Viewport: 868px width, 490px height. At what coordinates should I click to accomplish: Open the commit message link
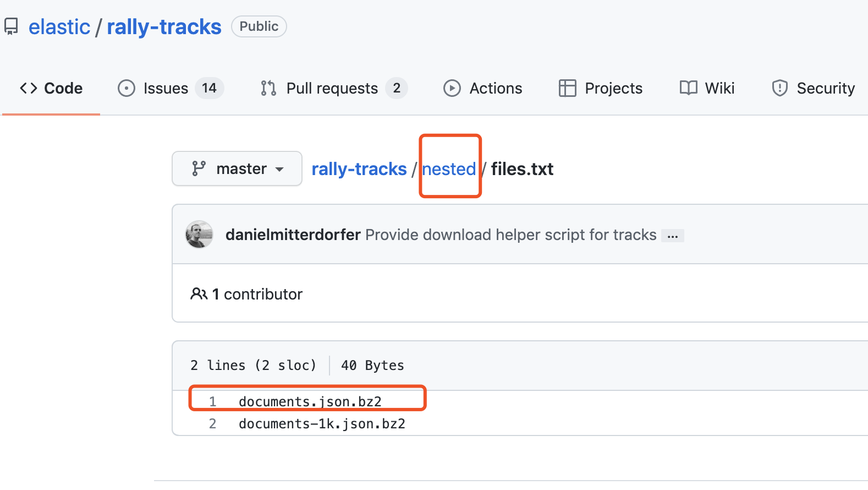pyautogui.click(x=510, y=235)
